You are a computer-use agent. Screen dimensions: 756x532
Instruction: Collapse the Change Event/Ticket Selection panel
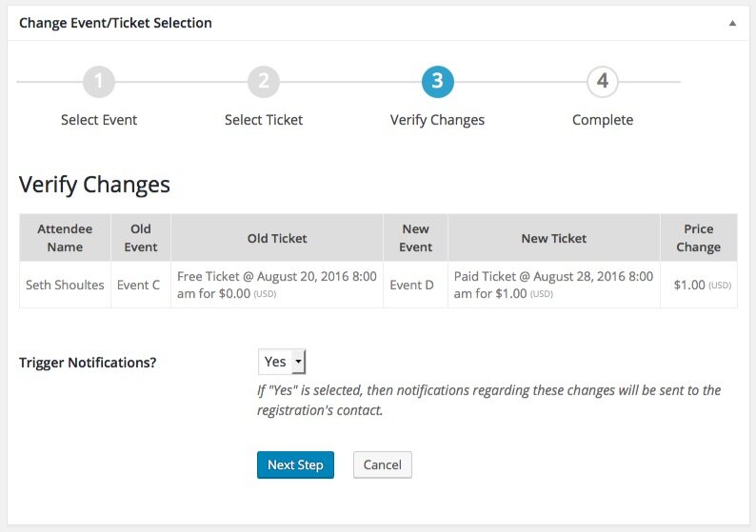(732, 23)
